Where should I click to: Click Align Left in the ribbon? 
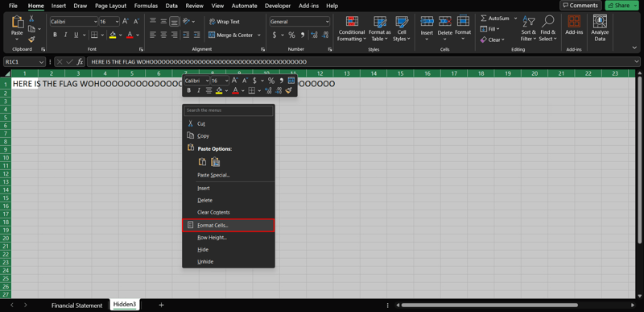click(153, 35)
